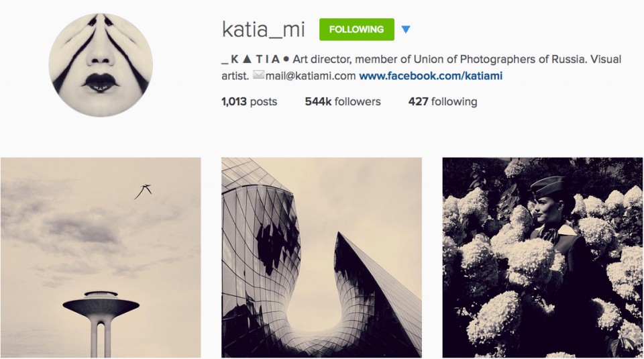
Task: Click the saucer-shaped water tower top
Action: coord(101,305)
